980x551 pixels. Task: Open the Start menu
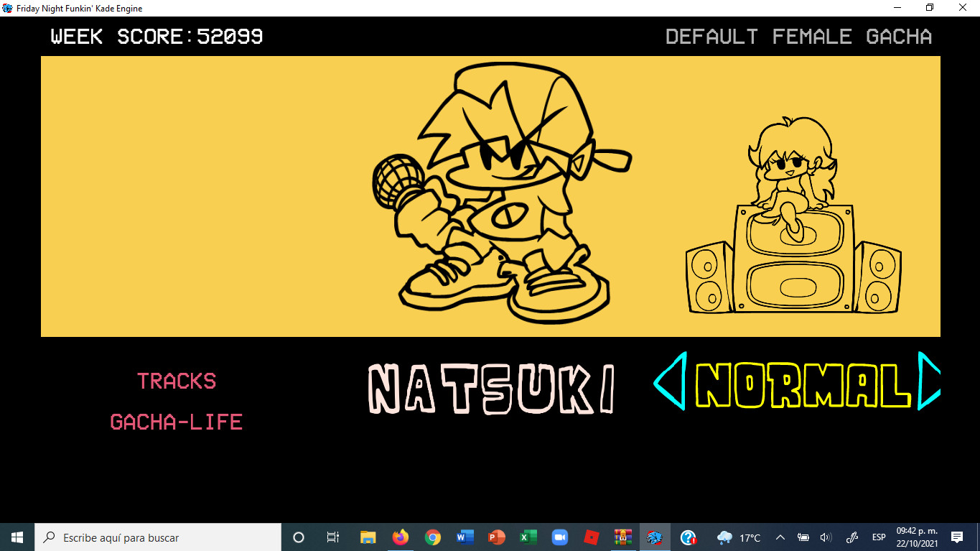(x=15, y=537)
